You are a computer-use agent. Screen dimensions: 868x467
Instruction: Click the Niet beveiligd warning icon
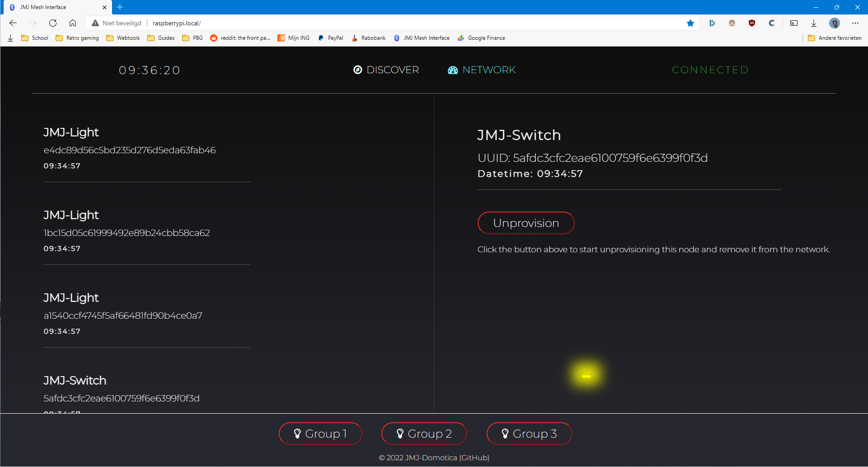[x=95, y=23]
